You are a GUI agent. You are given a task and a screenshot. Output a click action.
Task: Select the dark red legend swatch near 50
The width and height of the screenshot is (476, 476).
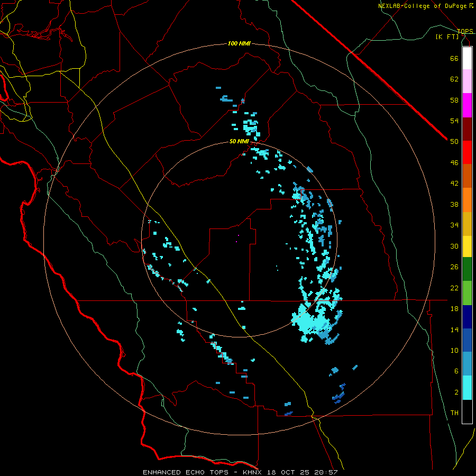point(467,129)
